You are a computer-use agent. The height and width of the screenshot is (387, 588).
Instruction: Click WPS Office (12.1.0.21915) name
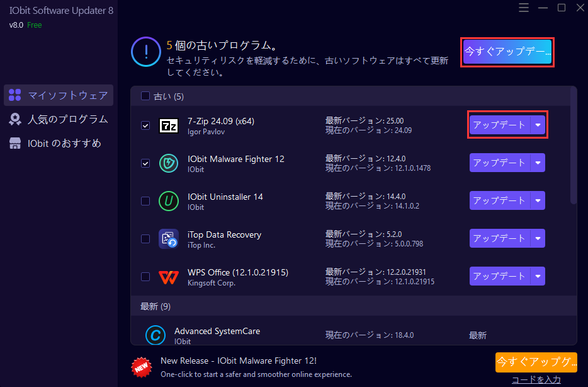tap(238, 272)
